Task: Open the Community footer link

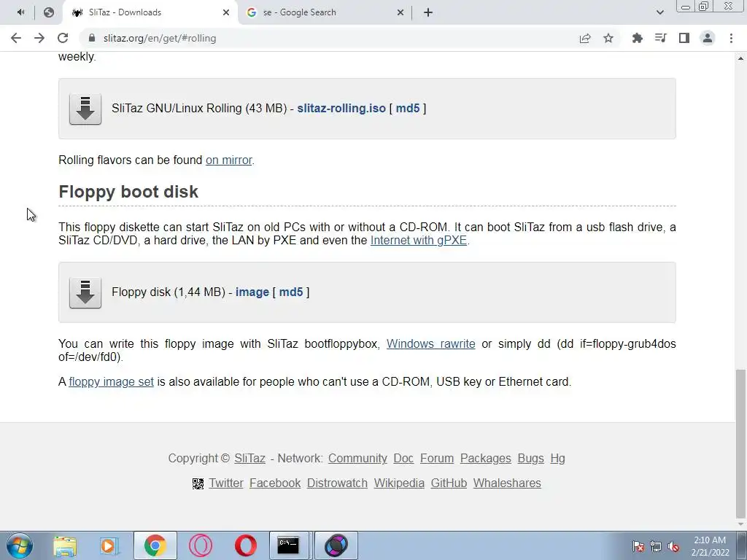Action: click(x=357, y=458)
